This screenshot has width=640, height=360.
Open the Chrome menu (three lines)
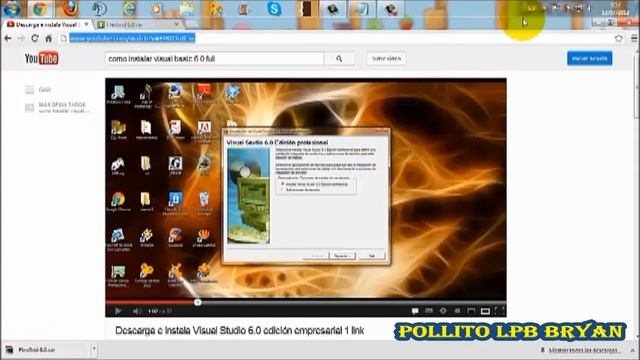[x=634, y=38]
